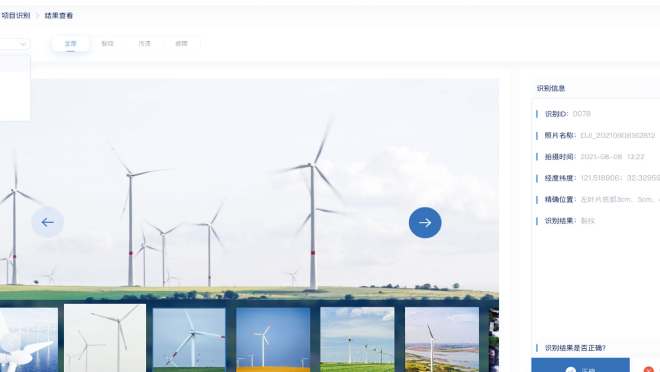660x372 pixels.
Task: Click the 结果查看 breadcrumb item
Action: (59, 16)
